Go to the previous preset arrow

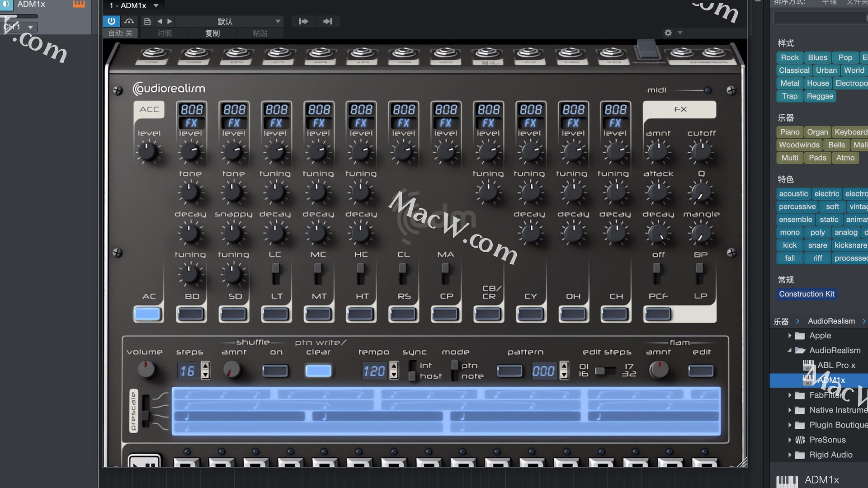point(160,21)
